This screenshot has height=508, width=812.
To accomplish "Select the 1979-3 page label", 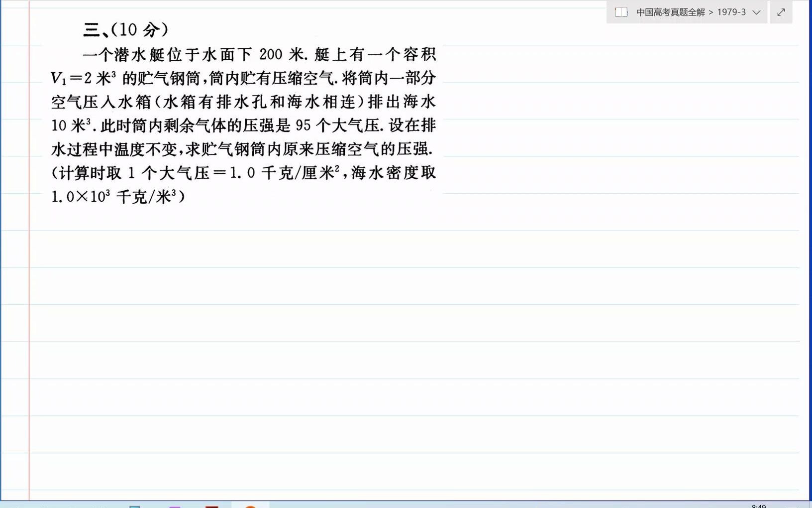I will tap(731, 12).
